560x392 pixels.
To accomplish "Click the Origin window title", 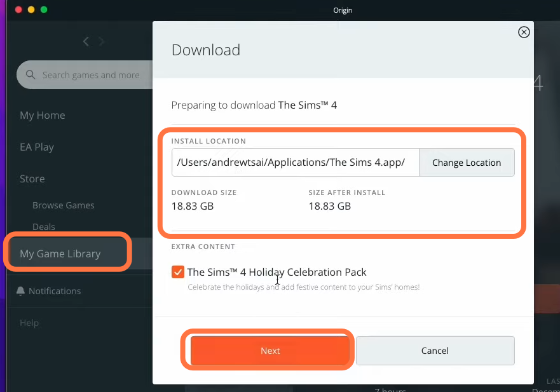I will (343, 10).
